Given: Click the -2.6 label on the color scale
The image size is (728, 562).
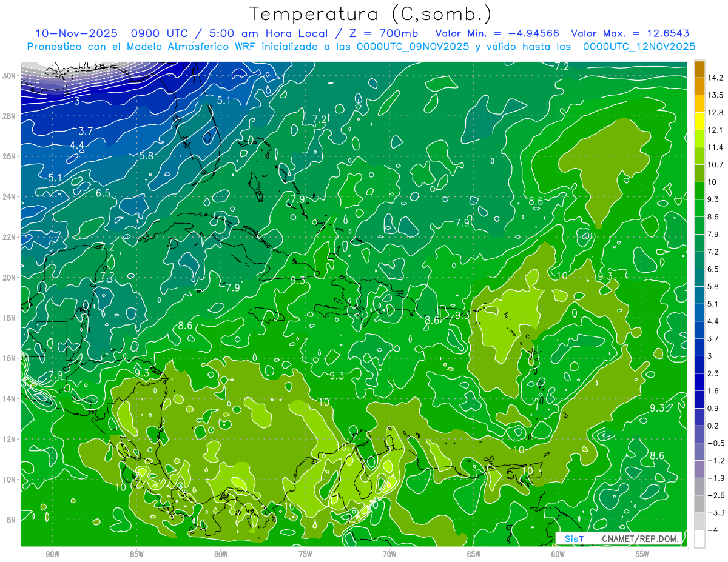Looking at the screenshot, I should [716, 495].
